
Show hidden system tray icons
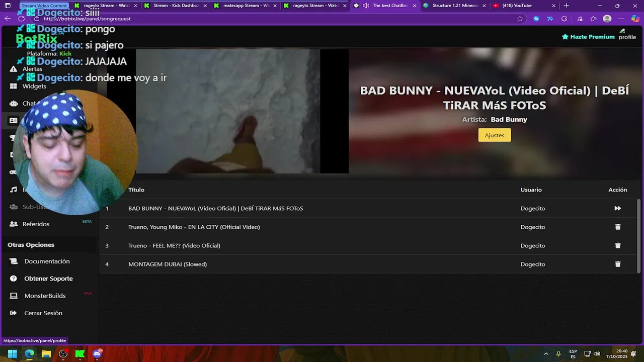(x=546, y=354)
